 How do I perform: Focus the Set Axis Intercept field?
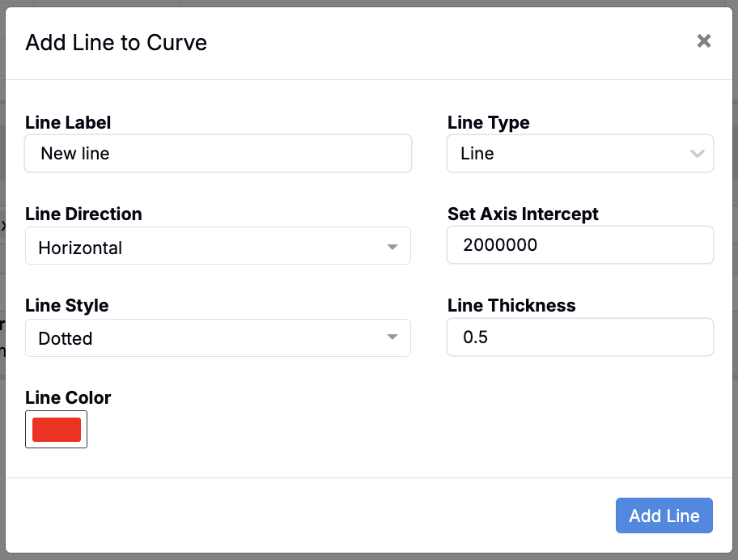pos(579,245)
